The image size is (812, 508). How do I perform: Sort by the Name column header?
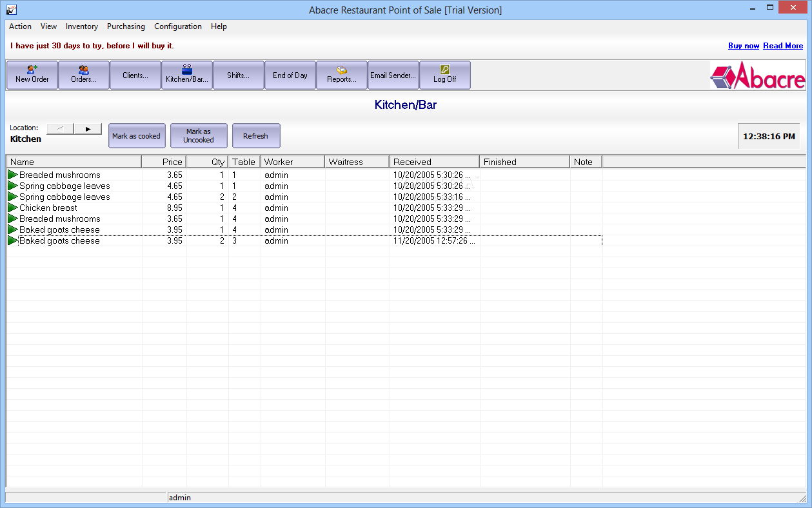click(x=74, y=162)
